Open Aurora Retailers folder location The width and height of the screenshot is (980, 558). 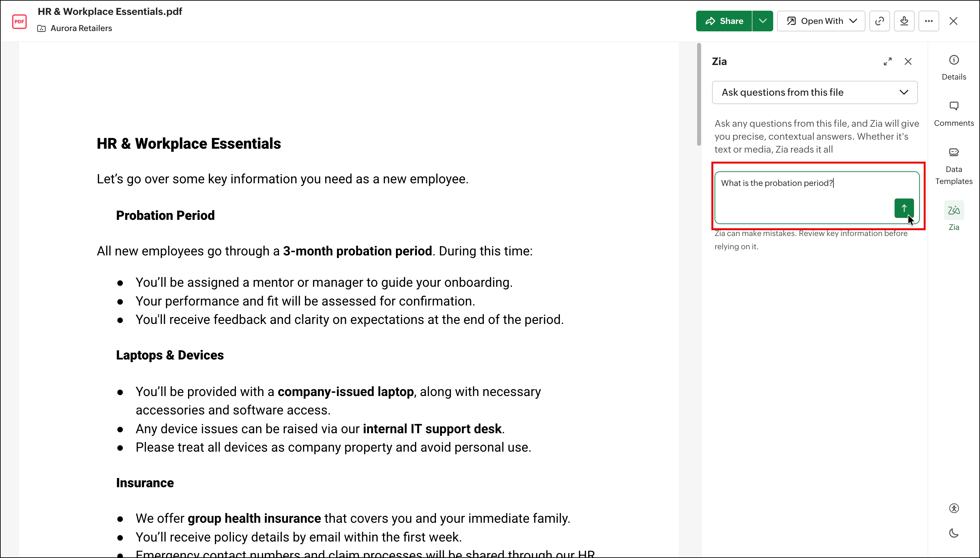pos(81,28)
